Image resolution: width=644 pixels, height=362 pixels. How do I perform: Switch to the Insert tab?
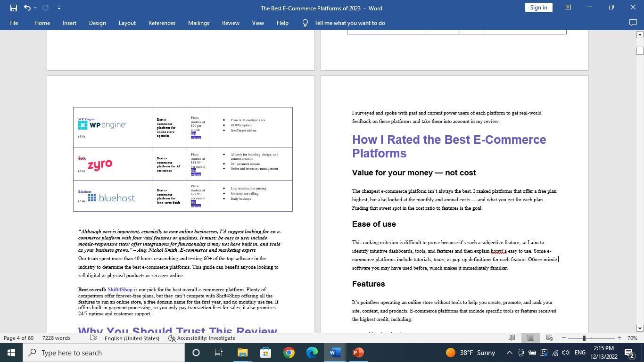(69, 23)
